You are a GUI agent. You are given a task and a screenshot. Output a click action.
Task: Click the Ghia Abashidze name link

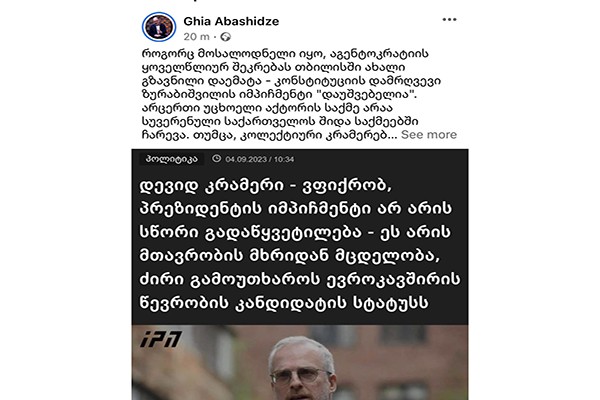[231, 21]
